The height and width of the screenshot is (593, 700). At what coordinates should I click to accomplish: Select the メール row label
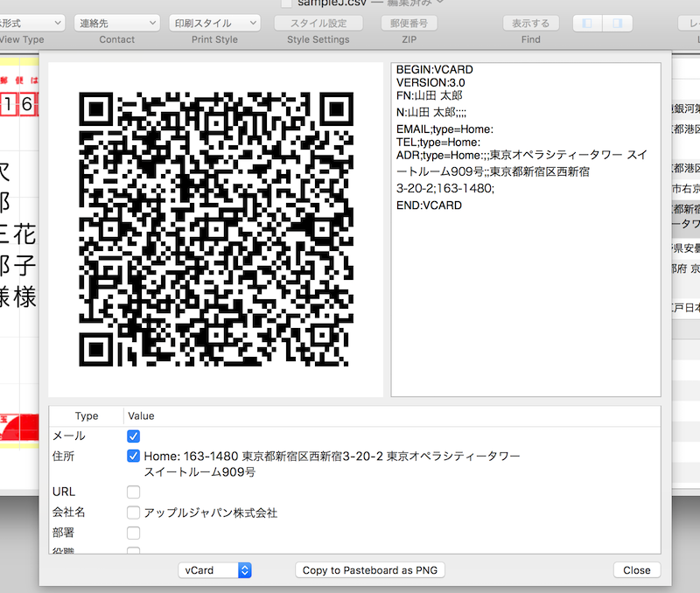(x=69, y=436)
